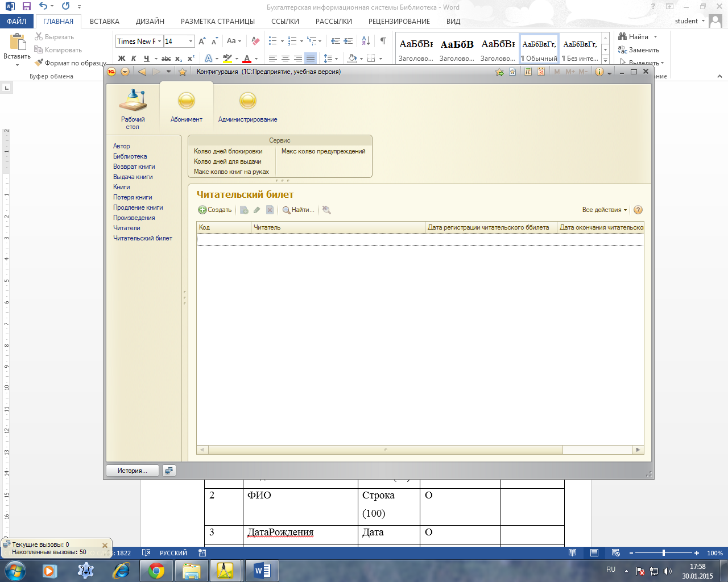
Task: Open the 1C main menu dropdown button
Action: (x=125, y=72)
